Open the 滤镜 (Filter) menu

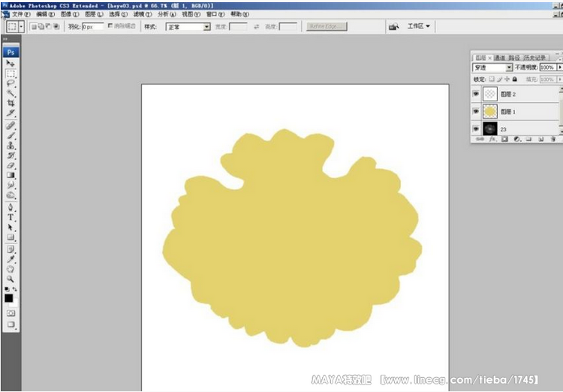142,14
